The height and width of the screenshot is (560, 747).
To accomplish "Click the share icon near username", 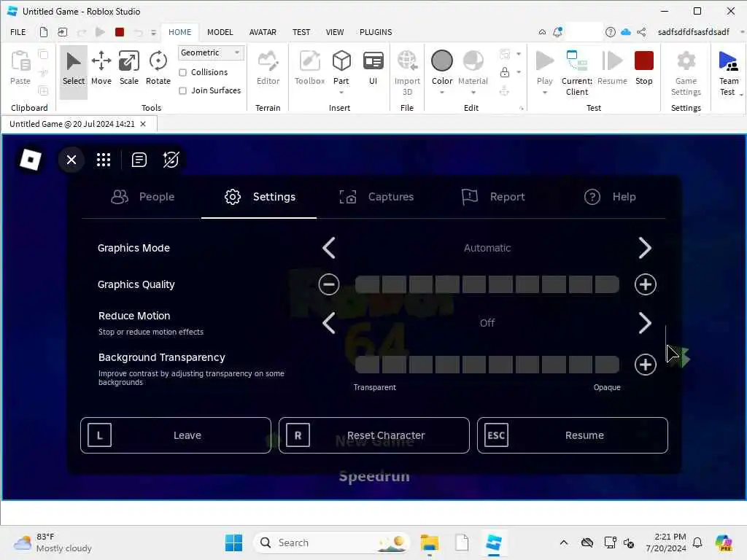I will point(641,32).
